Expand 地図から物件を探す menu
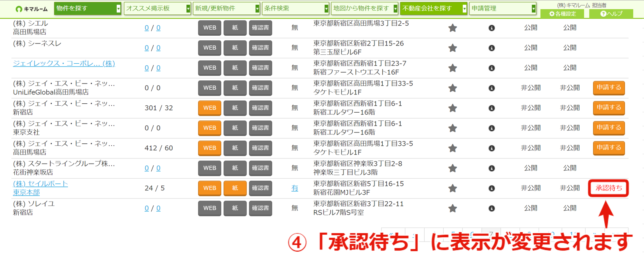Screen dimensions: 644x256 [x=364, y=9]
